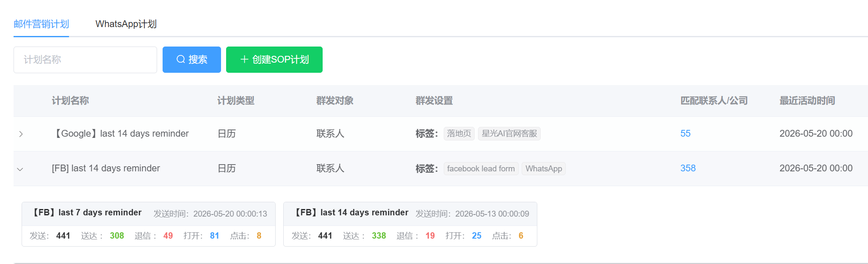Viewport: 868px width, 264px height.
Task: Click opened count 25 in 14 days card
Action: click(x=477, y=236)
